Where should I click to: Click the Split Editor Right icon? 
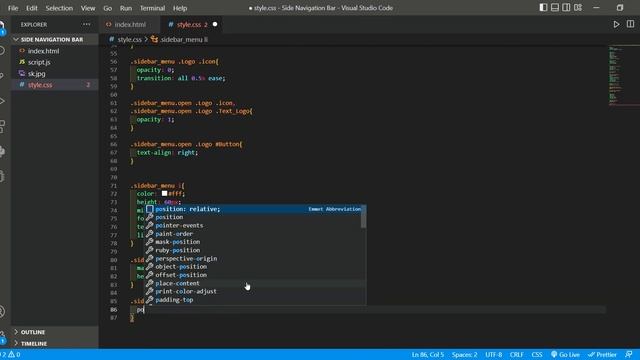630,24
